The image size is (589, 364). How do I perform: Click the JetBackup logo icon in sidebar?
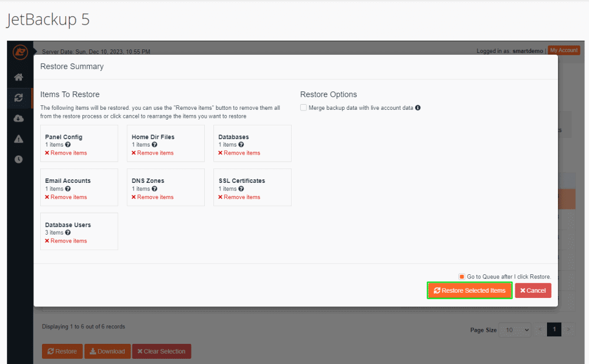pos(20,52)
